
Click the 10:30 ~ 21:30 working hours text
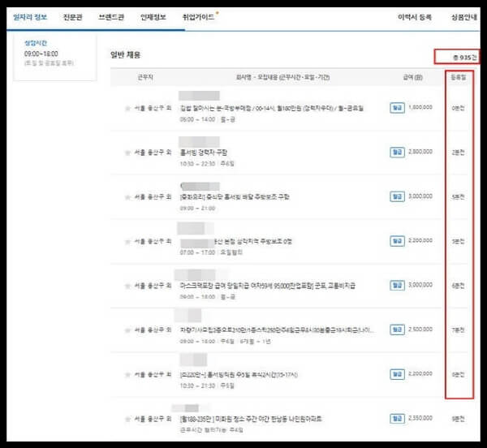tap(197, 386)
